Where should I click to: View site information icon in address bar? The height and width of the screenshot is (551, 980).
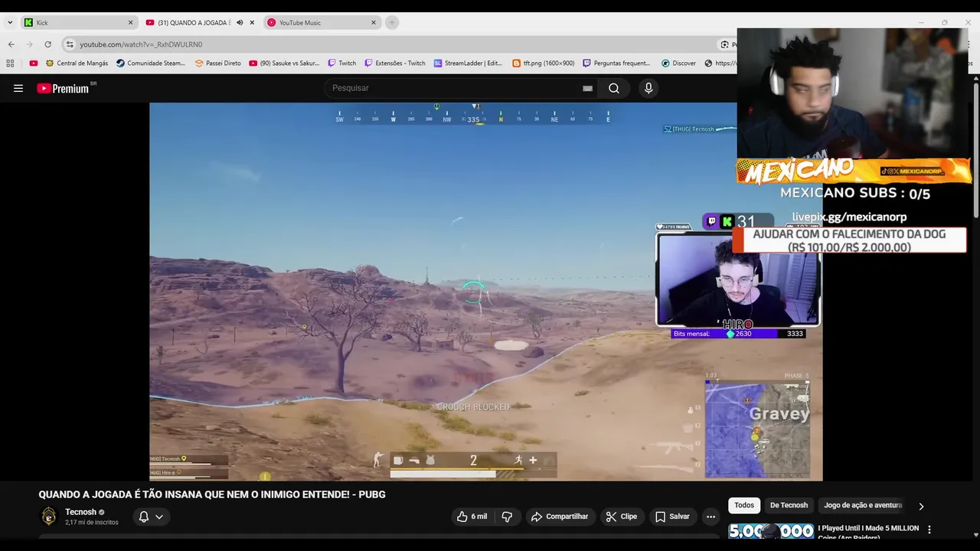click(x=70, y=44)
